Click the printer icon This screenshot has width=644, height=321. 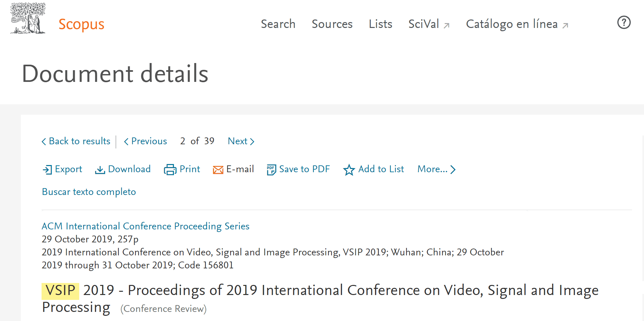[x=170, y=170]
